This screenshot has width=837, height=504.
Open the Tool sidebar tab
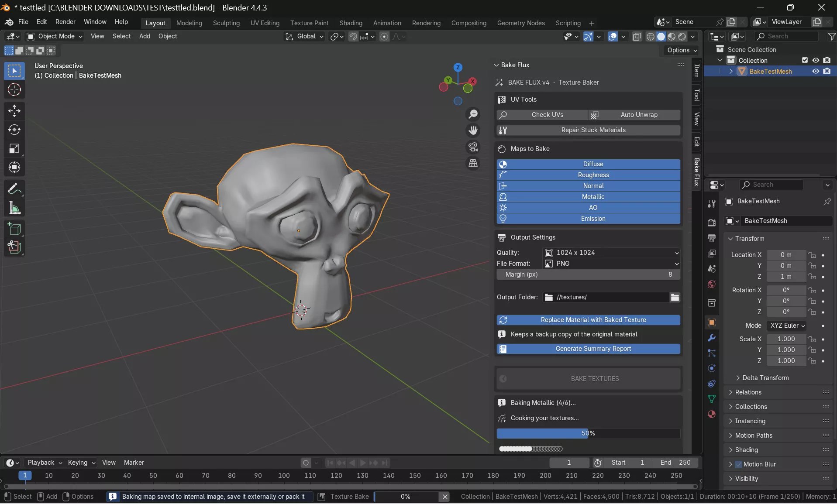tap(697, 95)
